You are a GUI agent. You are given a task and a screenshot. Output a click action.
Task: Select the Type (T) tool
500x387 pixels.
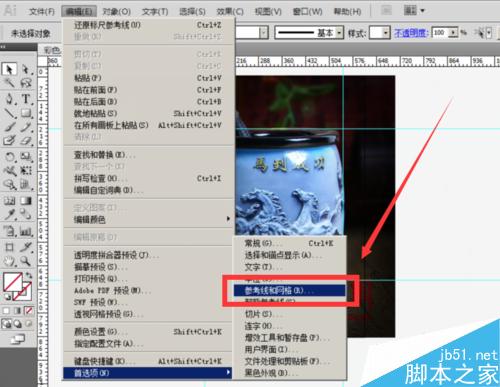(x=26, y=99)
